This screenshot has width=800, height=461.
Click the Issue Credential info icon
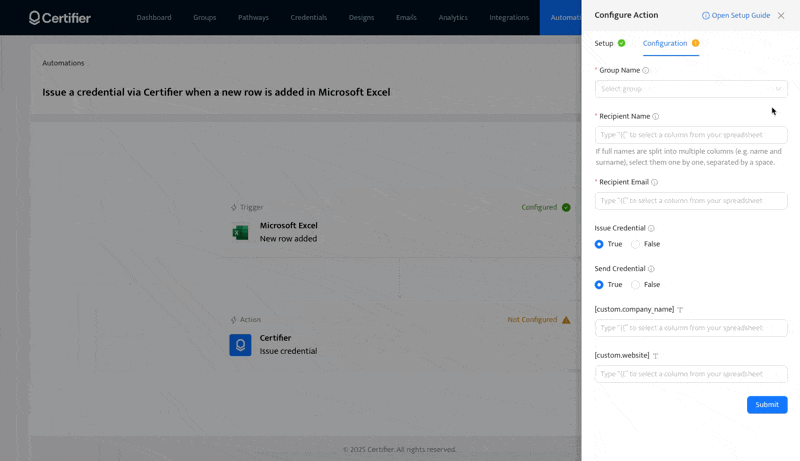[651, 228]
